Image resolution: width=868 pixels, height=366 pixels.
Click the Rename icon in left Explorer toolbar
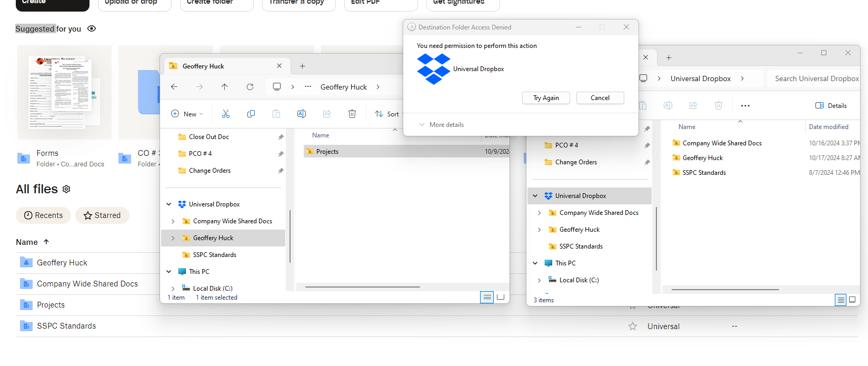tap(302, 114)
